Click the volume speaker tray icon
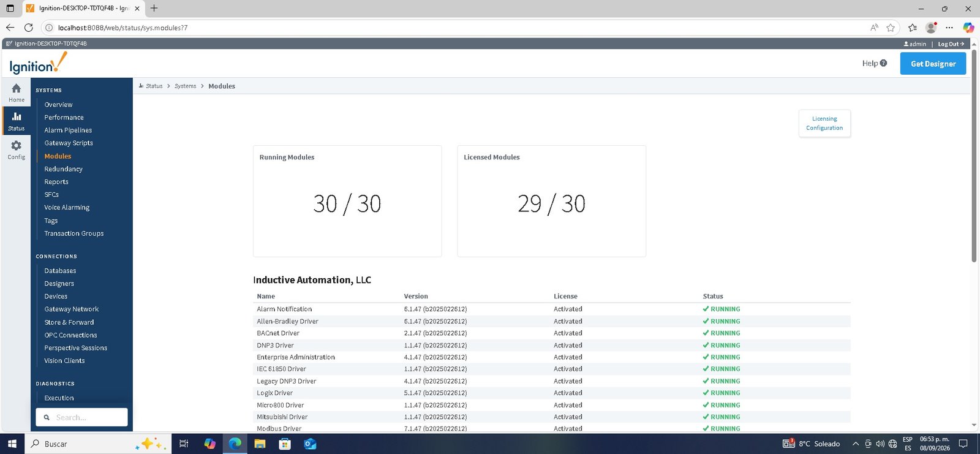Viewport: 980px width, 454px height. (880, 444)
